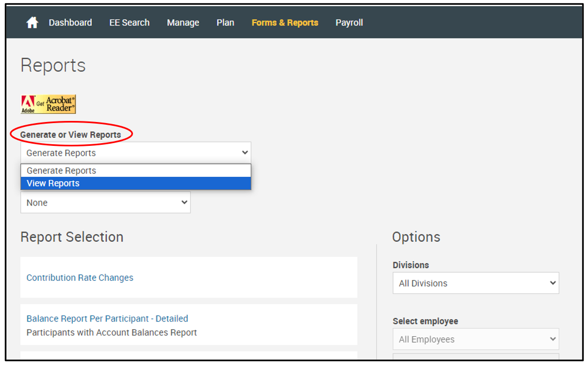
Task: Go to the Dashboard menu item
Action: pos(70,23)
